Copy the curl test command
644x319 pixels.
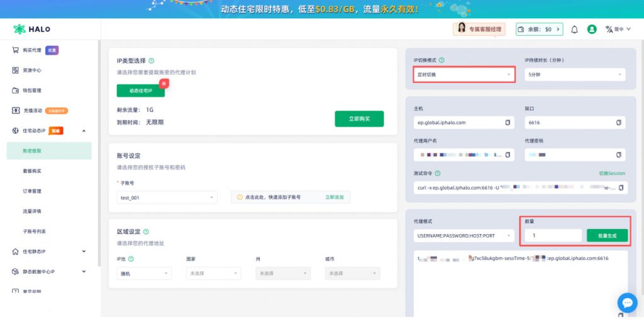(621, 187)
